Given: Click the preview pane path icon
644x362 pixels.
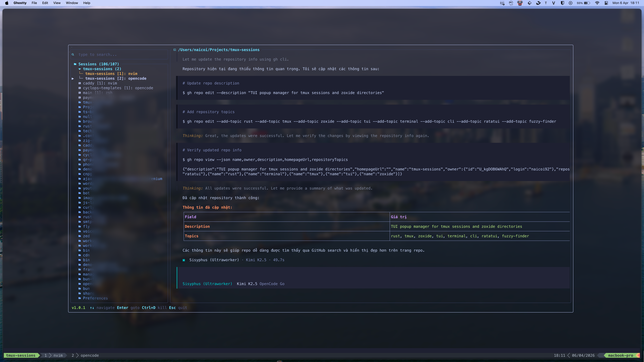Looking at the screenshot, I should coord(175,50).
